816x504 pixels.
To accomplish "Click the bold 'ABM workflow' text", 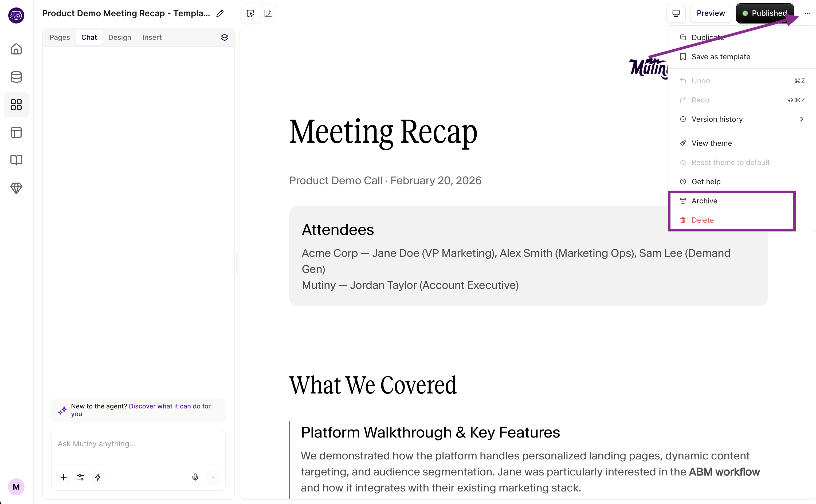I will pos(724,472).
